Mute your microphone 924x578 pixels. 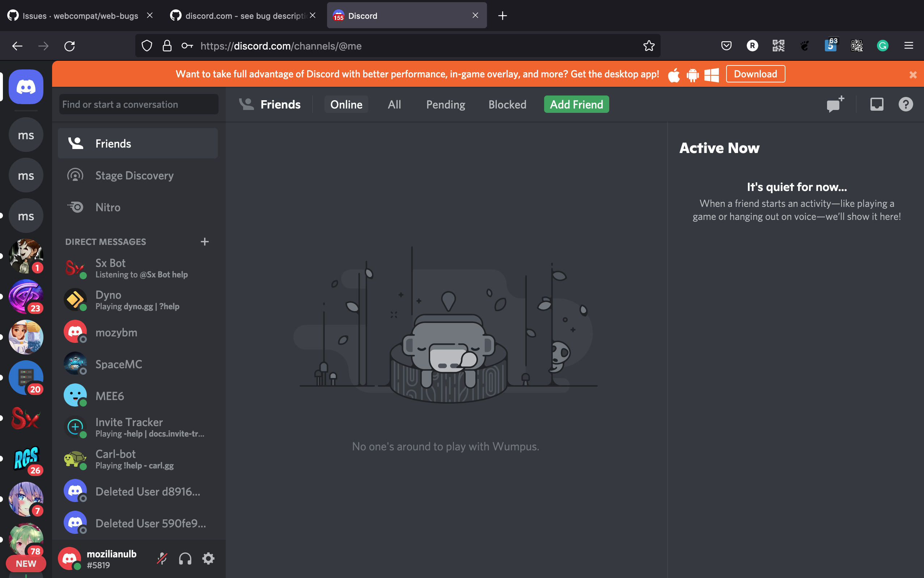click(x=162, y=558)
